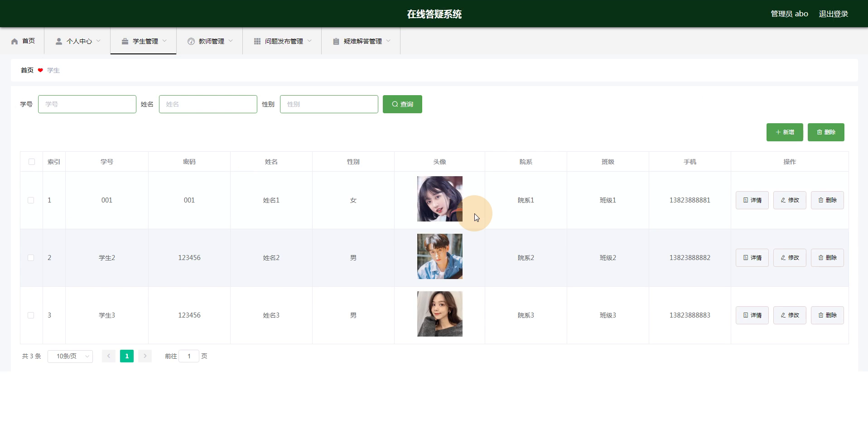
Task: Click the avatar photo of 姓名1
Action: click(x=440, y=199)
